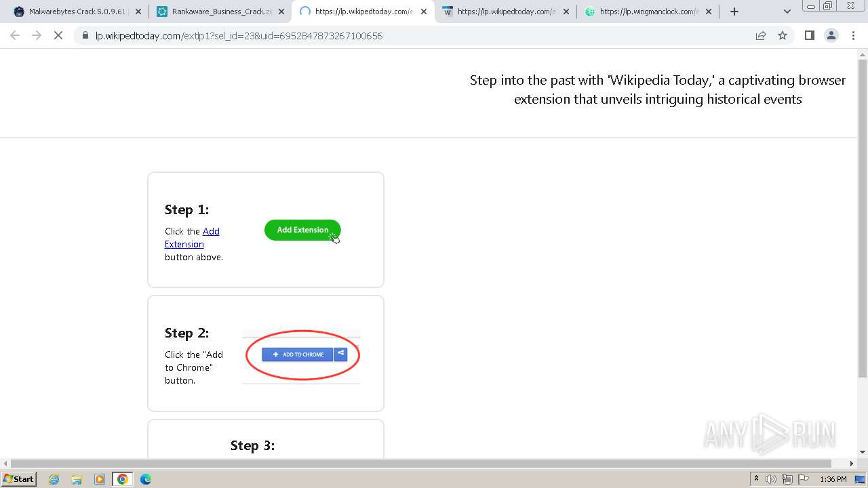
Task: View site information lock icon
Action: 85,36
